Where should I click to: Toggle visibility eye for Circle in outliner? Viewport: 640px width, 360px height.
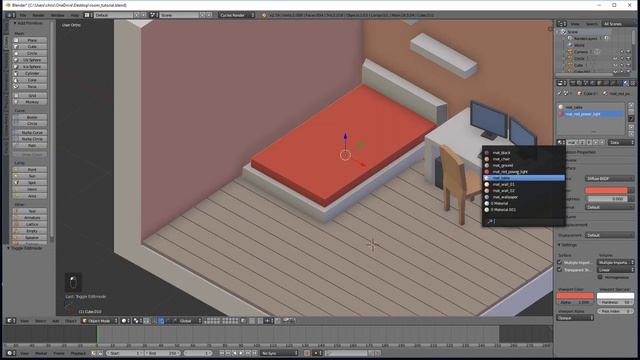(x=616, y=58)
